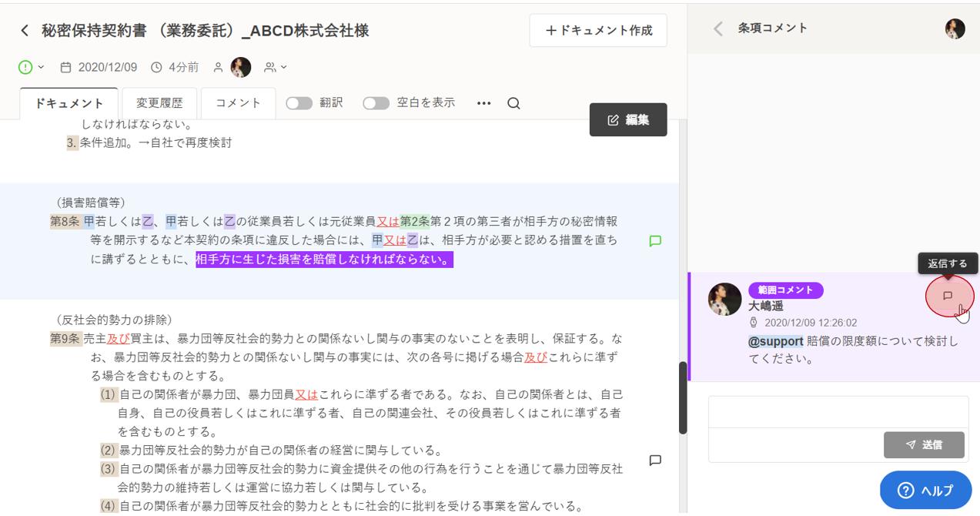
Task: Click comment icon beside Article 9
Action: click(655, 461)
